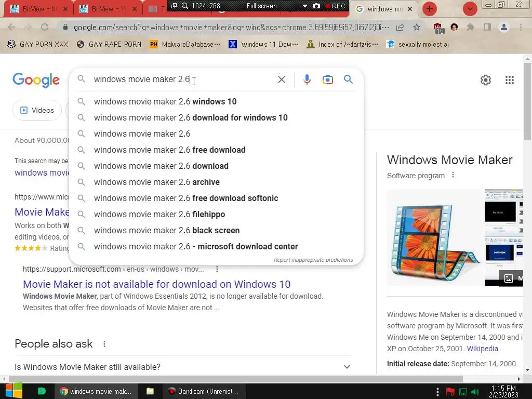The width and height of the screenshot is (532, 399).
Task: Open Google Lens image search camera icon
Action: click(327, 79)
